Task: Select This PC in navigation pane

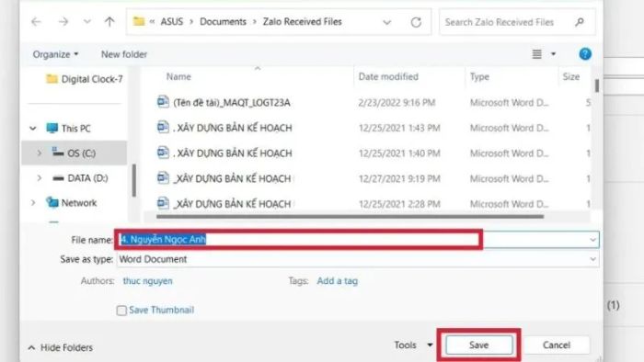Action: (x=68, y=129)
